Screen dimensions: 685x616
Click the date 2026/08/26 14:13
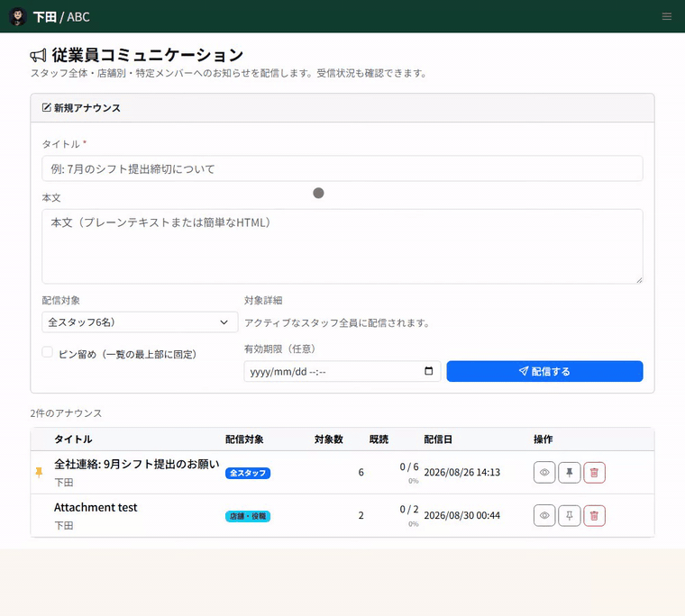point(461,473)
